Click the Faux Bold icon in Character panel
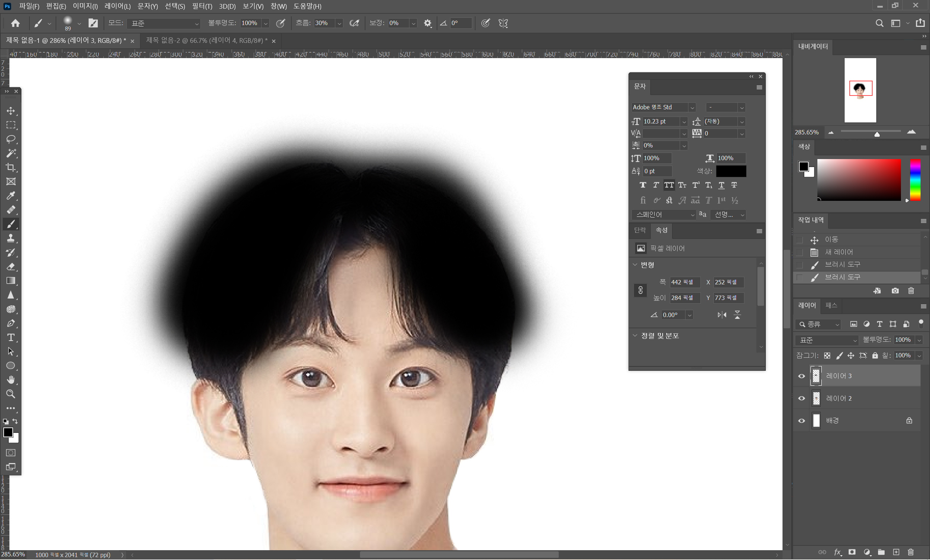The image size is (930, 560). click(643, 185)
